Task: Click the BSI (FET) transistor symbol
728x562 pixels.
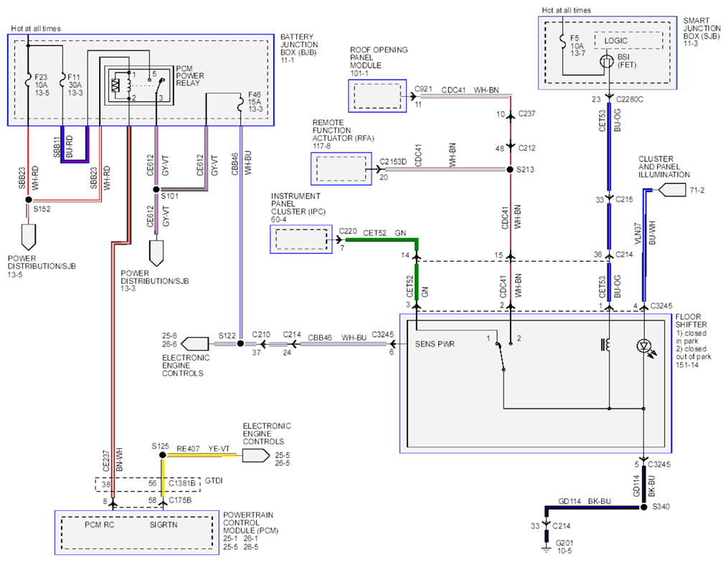Action: tap(607, 61)
